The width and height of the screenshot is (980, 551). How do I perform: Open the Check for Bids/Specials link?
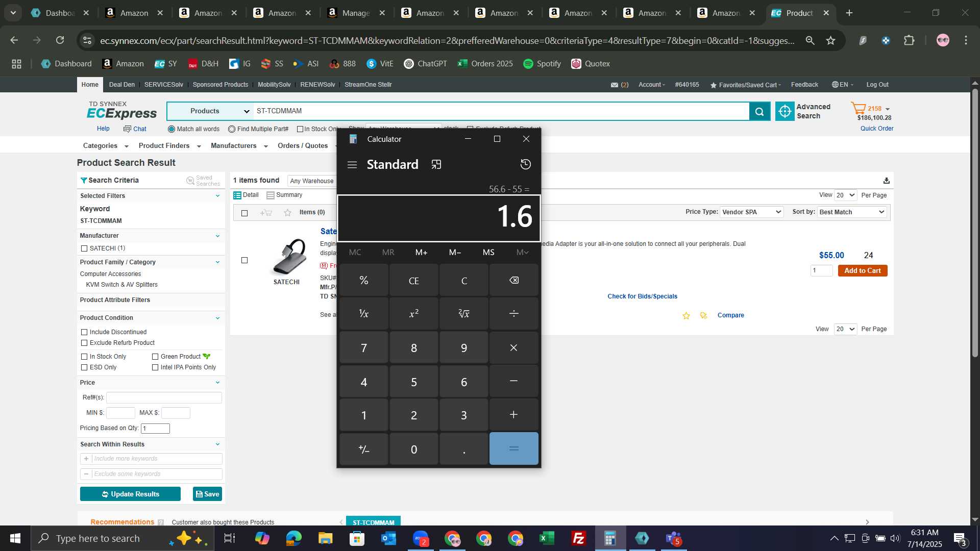pyautogui.click(x=642, y=296)
